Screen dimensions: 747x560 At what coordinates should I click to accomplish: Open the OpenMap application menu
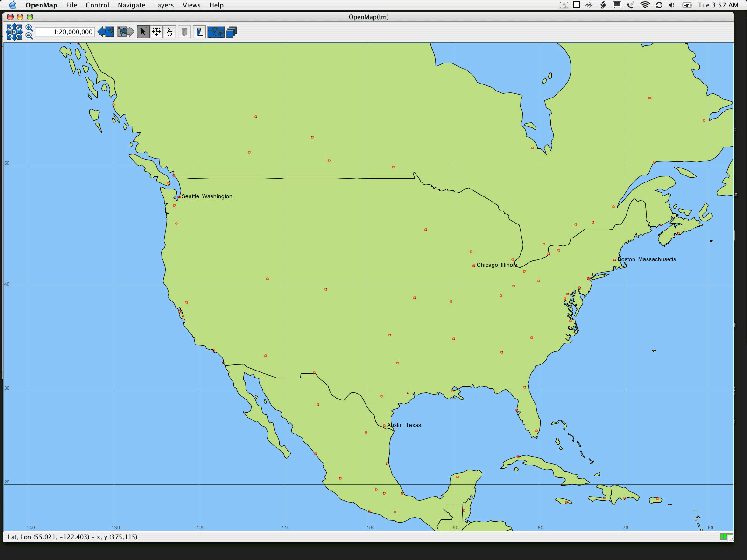click(x=42, y=5)
